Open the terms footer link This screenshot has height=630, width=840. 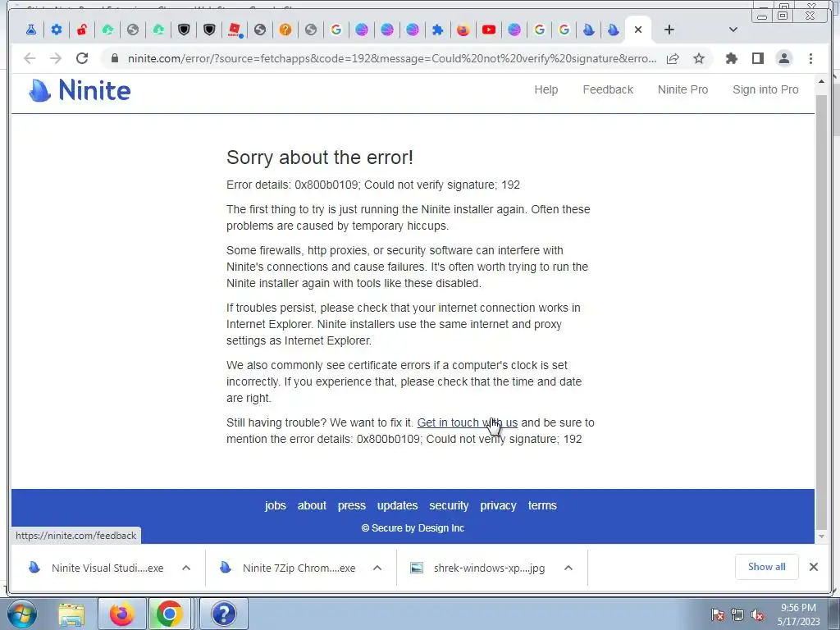(542, 505)
